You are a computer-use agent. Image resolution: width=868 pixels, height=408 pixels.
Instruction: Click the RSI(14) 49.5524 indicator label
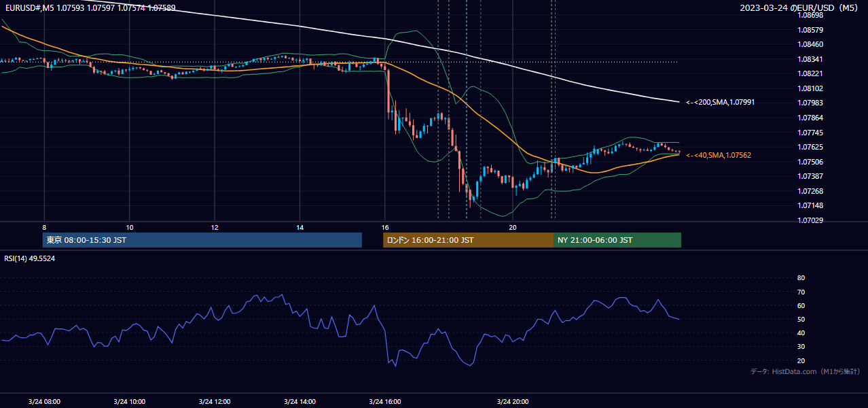click(x=30, y=258)
